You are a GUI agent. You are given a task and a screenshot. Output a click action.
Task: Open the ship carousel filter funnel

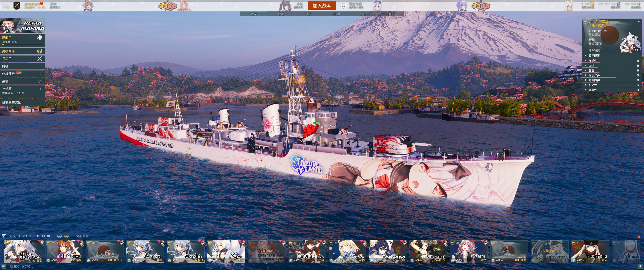4,236
